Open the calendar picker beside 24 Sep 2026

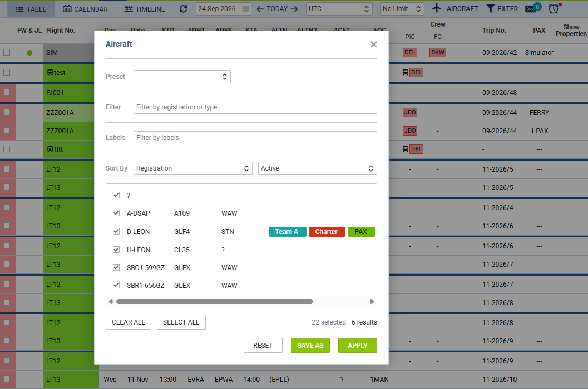point(246,9)
